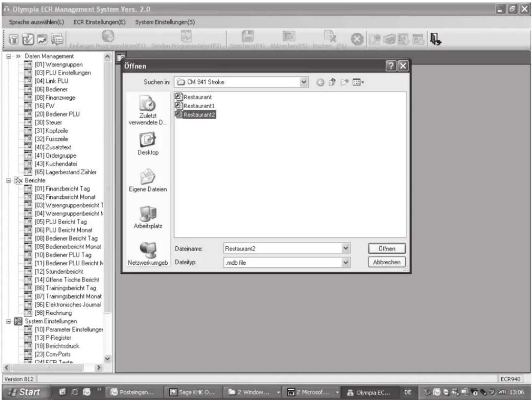Select [30] Steuer in tree

click(48, 123)
